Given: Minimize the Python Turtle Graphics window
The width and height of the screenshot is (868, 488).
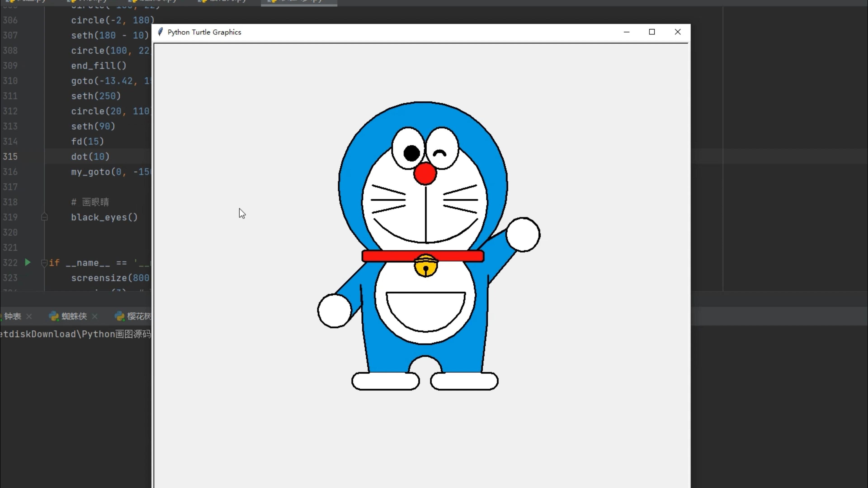Looking at the screenshot, I should pos(627,32).
